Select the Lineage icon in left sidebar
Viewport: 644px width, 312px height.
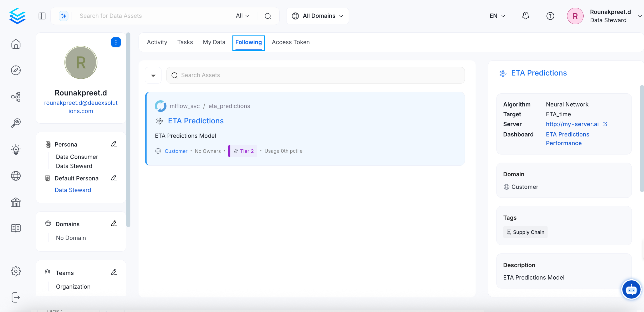(x=16, y=97)
